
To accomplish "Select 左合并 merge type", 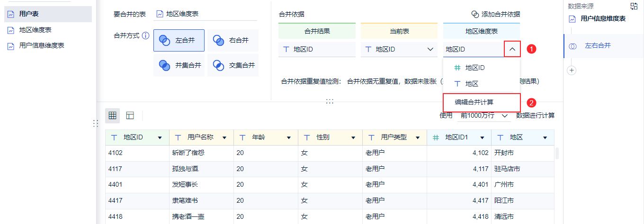I will 179,40.
